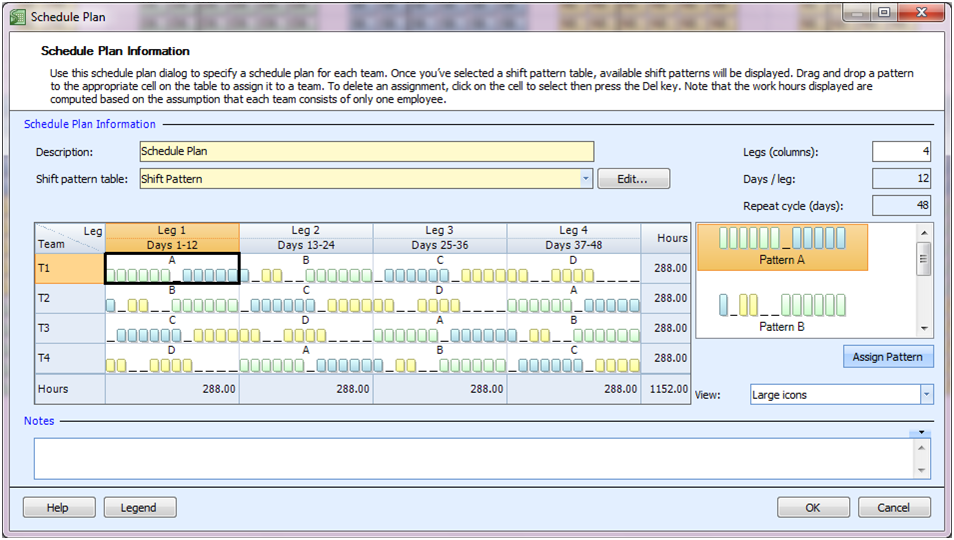Image resolution: width=954 pixels, height=540 pixels.
Task: Click the grand total 1152.00 cell
Action: [666, 389]
